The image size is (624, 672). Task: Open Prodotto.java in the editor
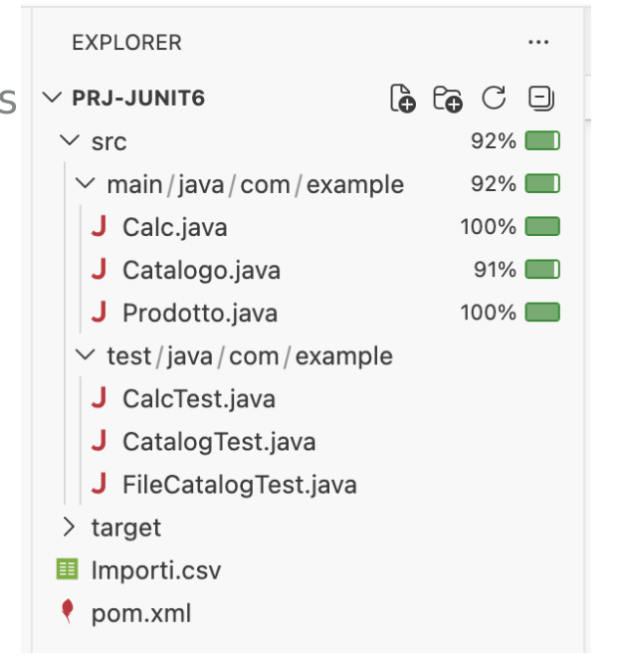[x=199, y=313]
